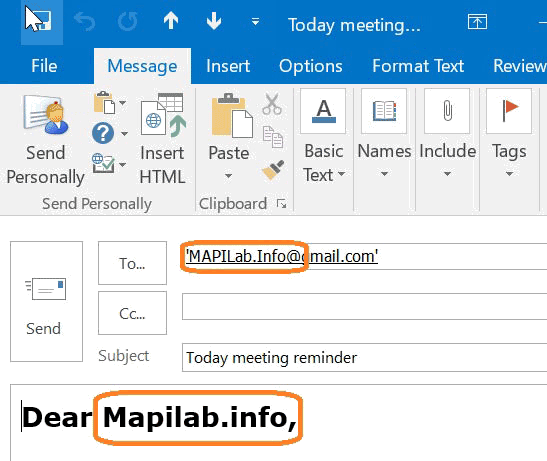Click the 'Dear Mapilab.info,' text in message body

tap(160, 417)
